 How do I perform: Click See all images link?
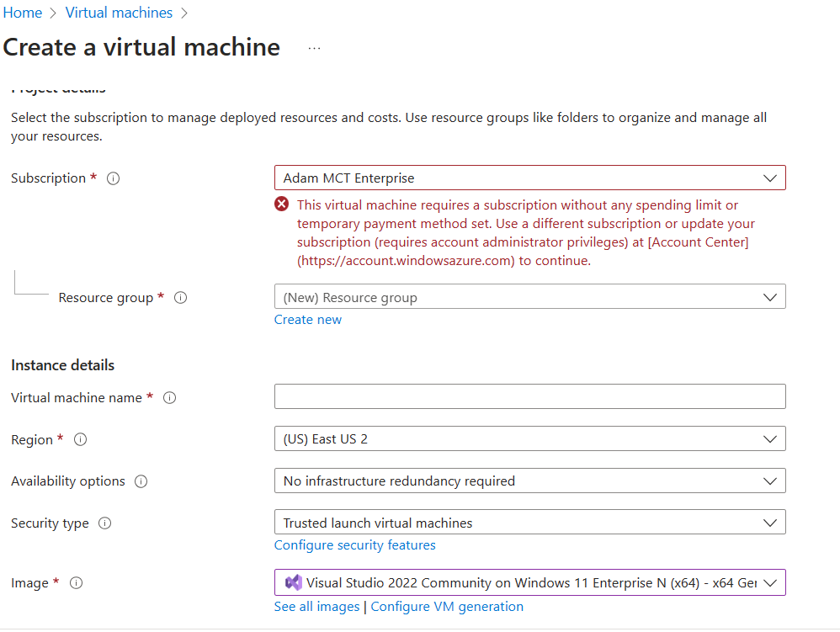[x=316, y=607]
